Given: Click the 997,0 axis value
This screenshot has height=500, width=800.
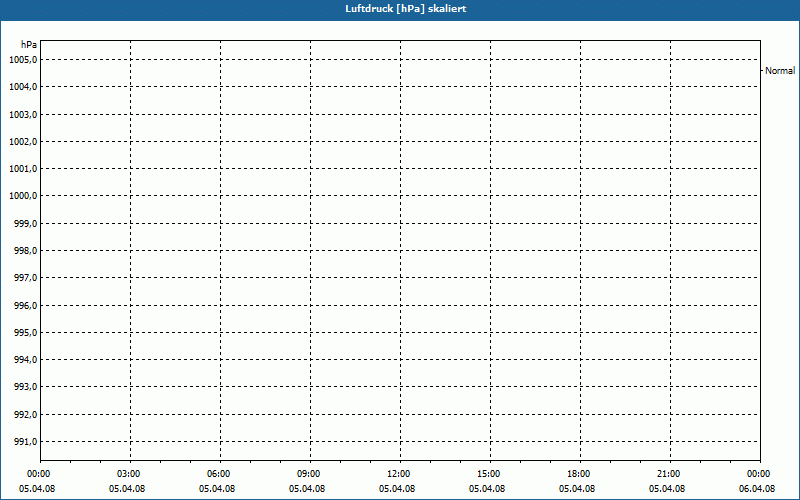Looking at the screenshot, I should (x=26, y=278).
